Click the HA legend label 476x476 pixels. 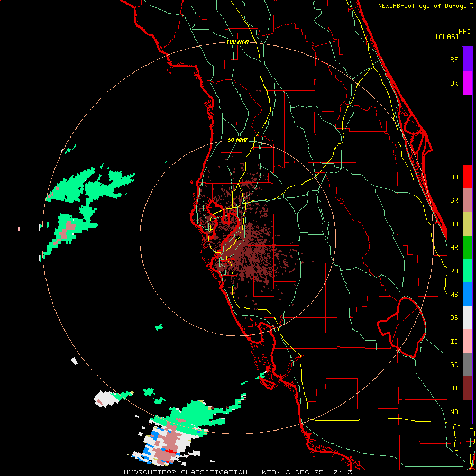454,177
